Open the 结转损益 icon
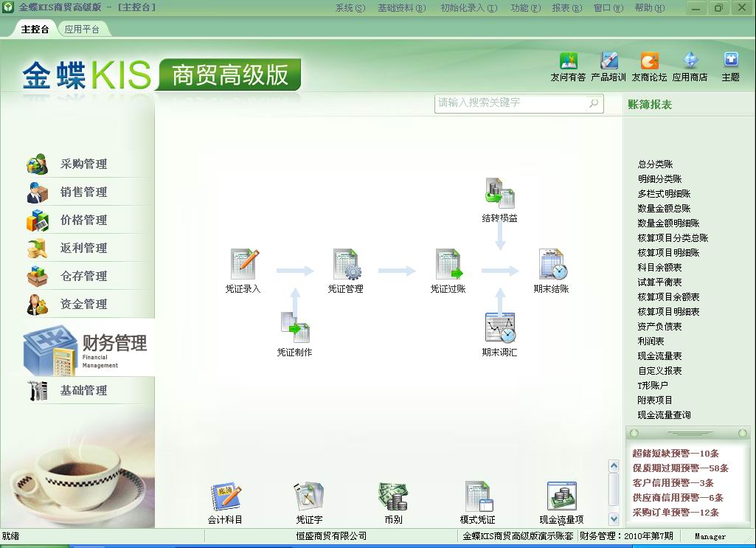The image size is (756, 548). pos(500,194)
